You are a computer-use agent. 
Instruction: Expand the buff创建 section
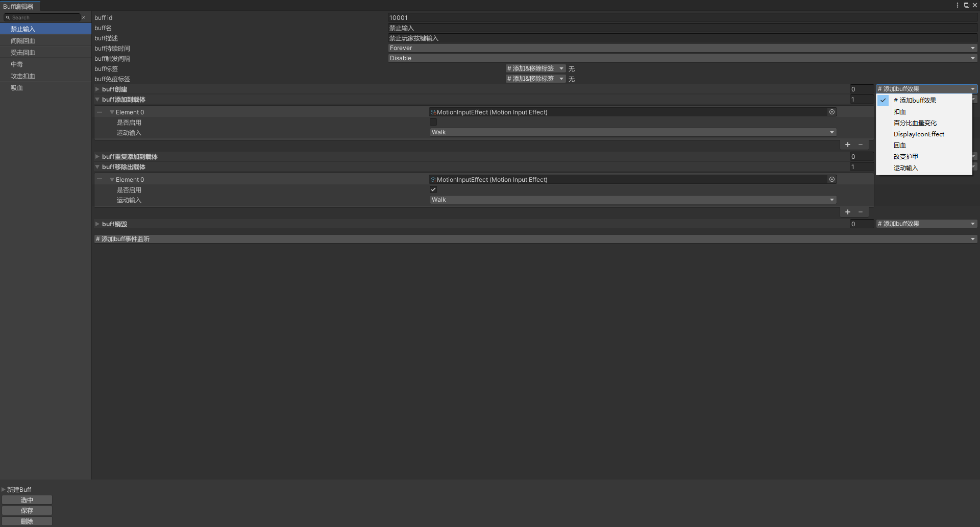97,89
